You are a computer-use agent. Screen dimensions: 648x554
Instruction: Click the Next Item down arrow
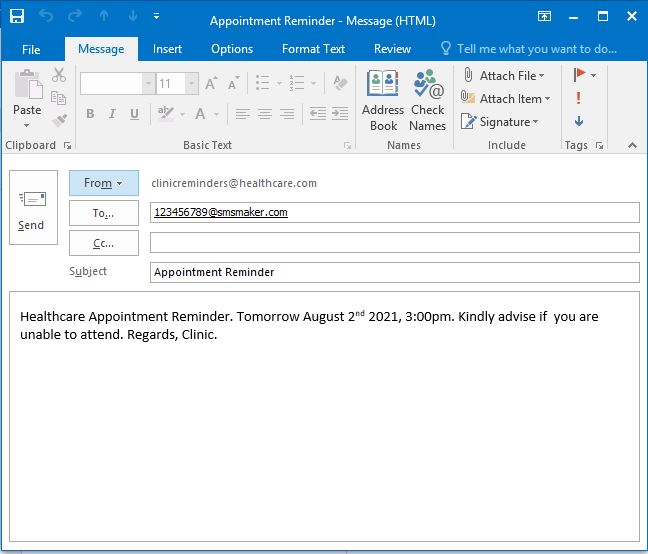point(133,16)
